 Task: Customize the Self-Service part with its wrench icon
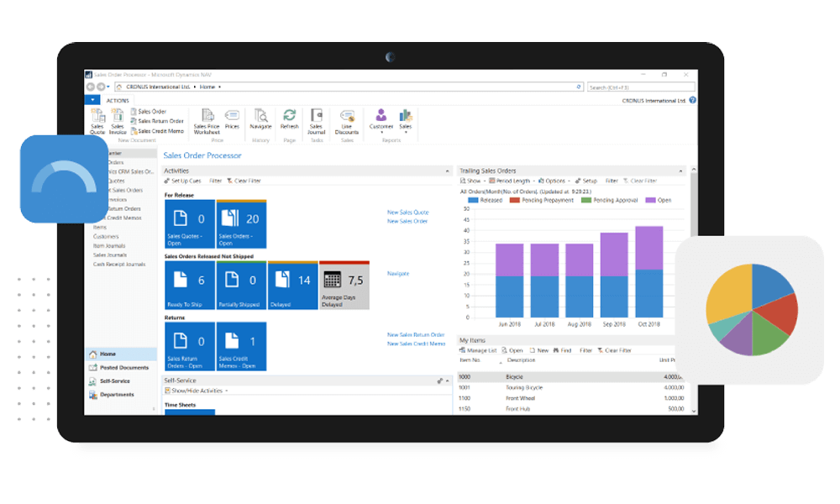[x=440, y=381]
